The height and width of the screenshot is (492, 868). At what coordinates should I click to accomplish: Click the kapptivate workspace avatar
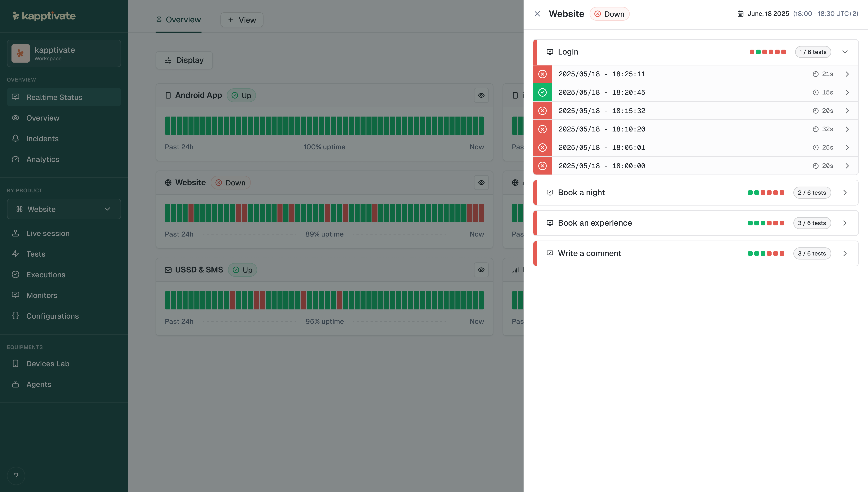point(21,53)
